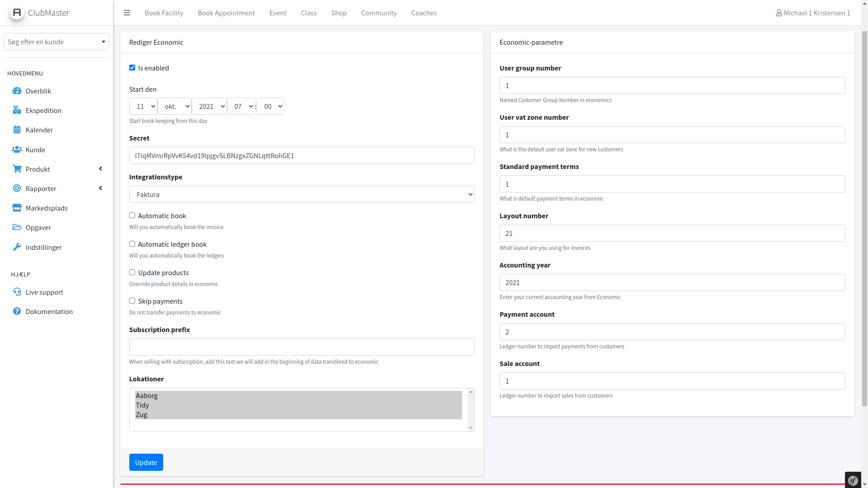Open the month dropdown showing okt.

coord(175,106)
